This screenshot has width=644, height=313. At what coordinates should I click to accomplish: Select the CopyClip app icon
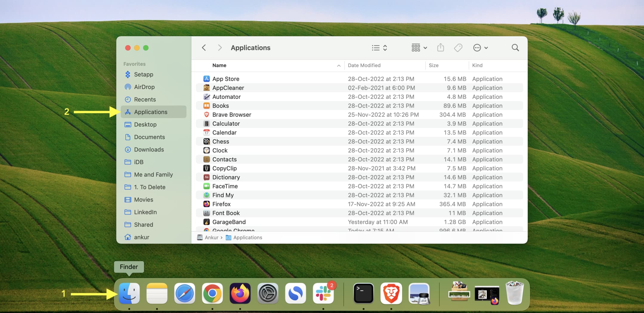tap(207, 168)
